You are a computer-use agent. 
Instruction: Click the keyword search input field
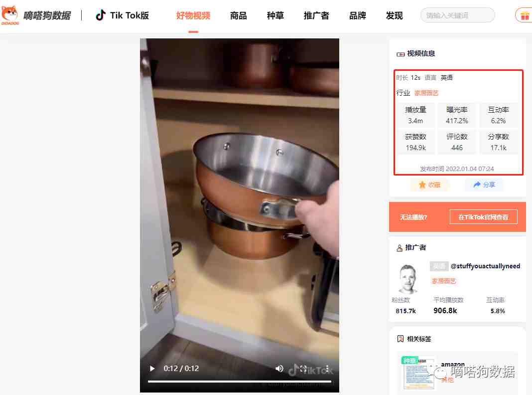tap(457, 15)
